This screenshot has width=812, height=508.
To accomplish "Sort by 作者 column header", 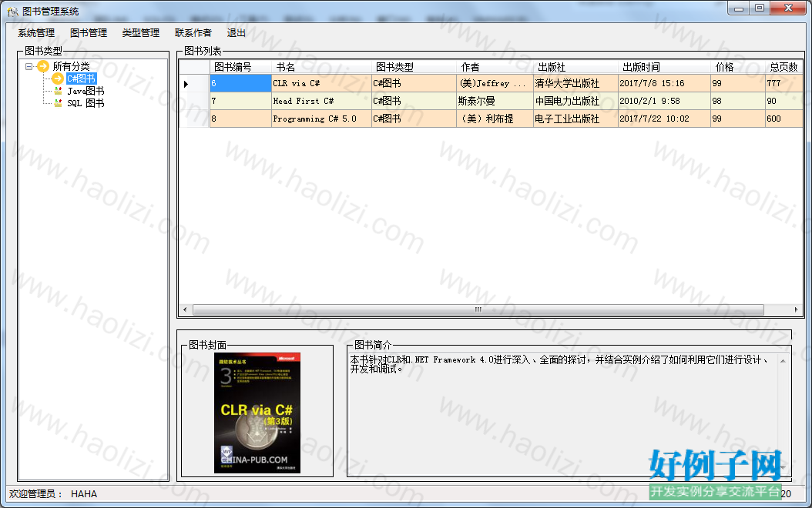I will tap(495, 67).
